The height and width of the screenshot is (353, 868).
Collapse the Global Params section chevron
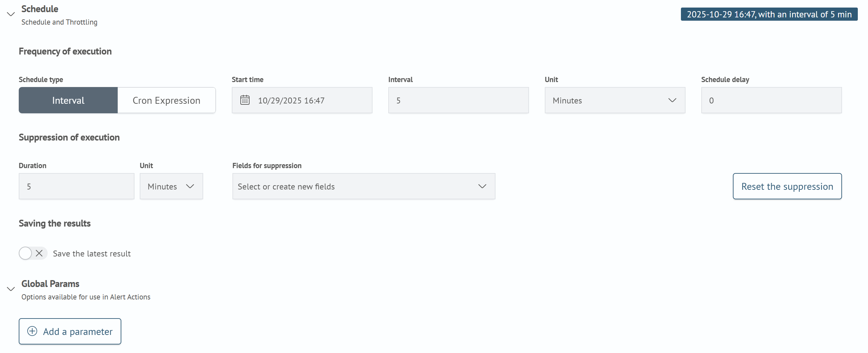point(11,289)
